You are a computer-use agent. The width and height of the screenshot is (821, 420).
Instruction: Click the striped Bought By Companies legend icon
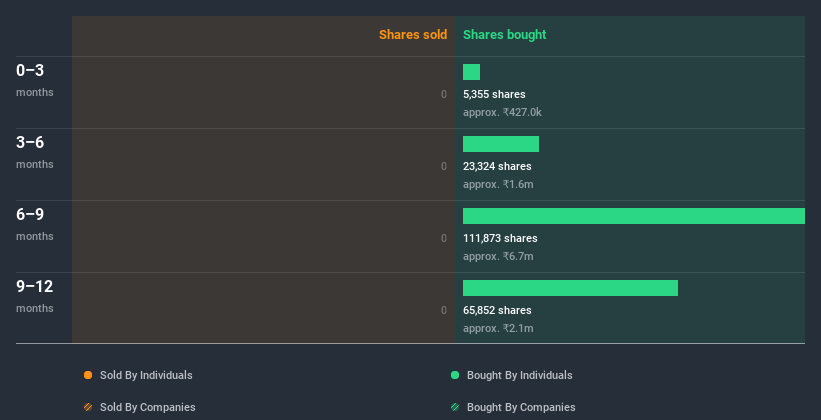point(455,407)
